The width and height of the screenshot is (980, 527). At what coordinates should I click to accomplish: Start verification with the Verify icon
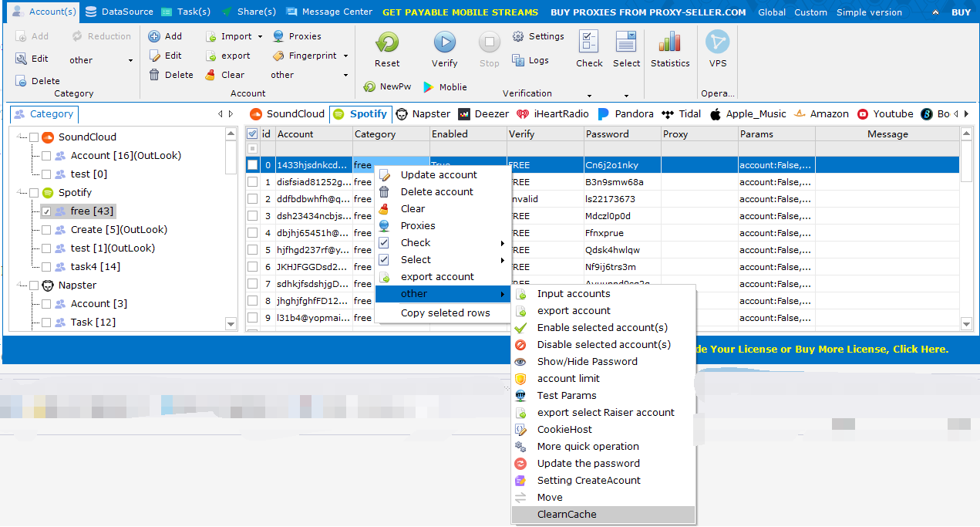pos(444,42)
